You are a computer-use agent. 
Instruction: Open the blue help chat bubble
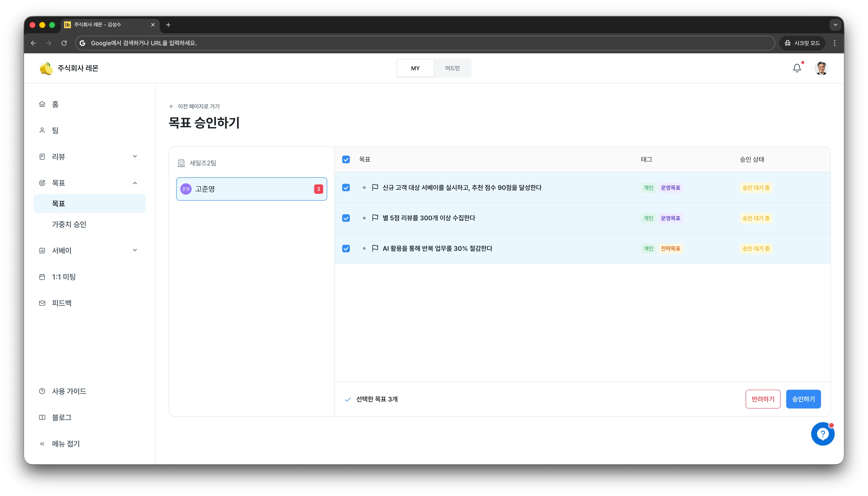822,434
